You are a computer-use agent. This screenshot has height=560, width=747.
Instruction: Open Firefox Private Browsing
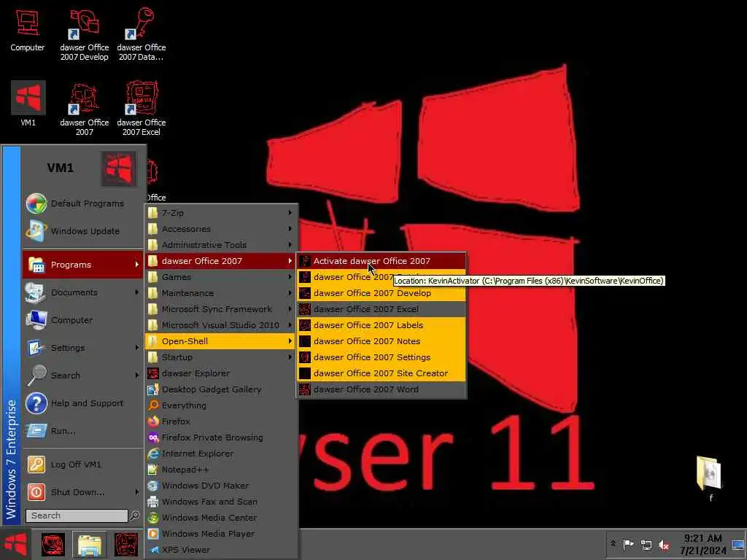221,437
